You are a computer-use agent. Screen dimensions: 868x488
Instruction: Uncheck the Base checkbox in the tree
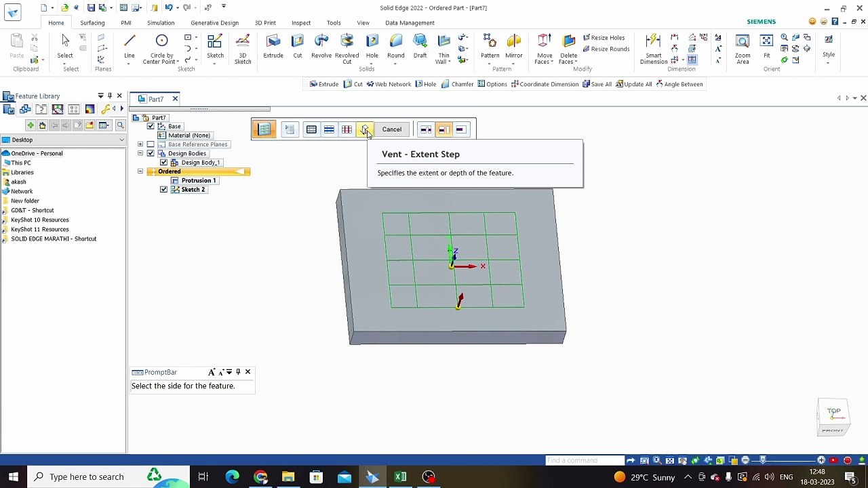(x=151, y=127)
